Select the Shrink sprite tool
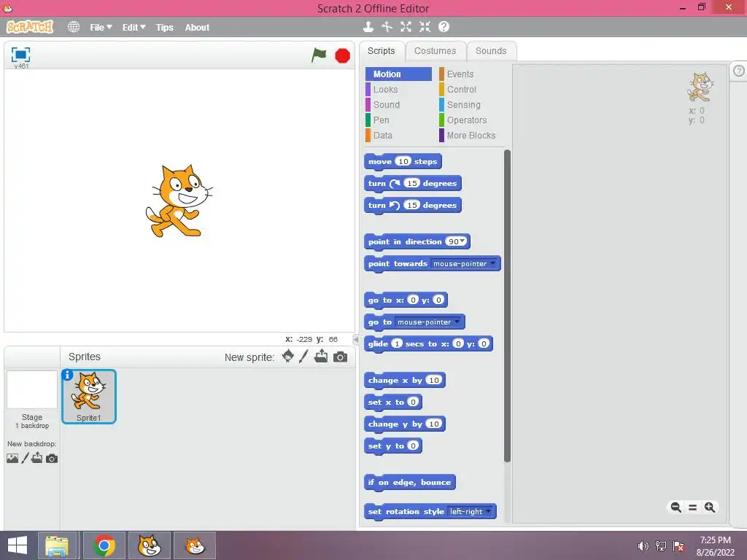This screenshot has width=747, height=560. pyautogui.click(x=425, y=27)
